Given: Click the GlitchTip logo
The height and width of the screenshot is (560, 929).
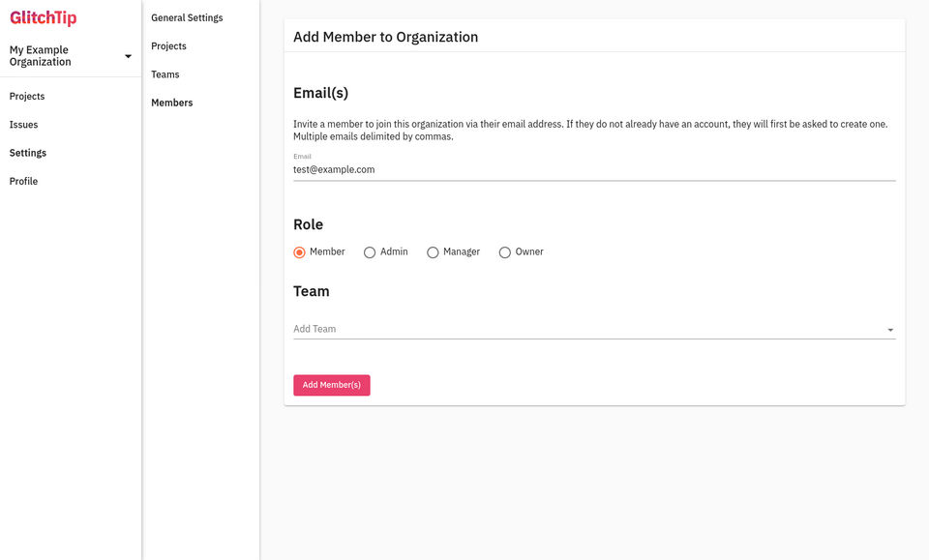Looking at the screenshot, I should (x=44, y=17).
